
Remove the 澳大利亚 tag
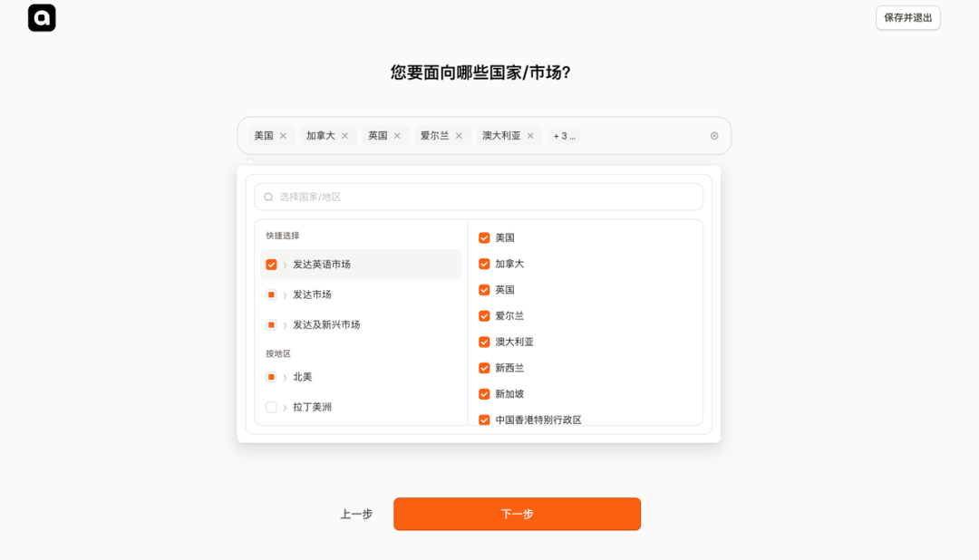[530, 136]
